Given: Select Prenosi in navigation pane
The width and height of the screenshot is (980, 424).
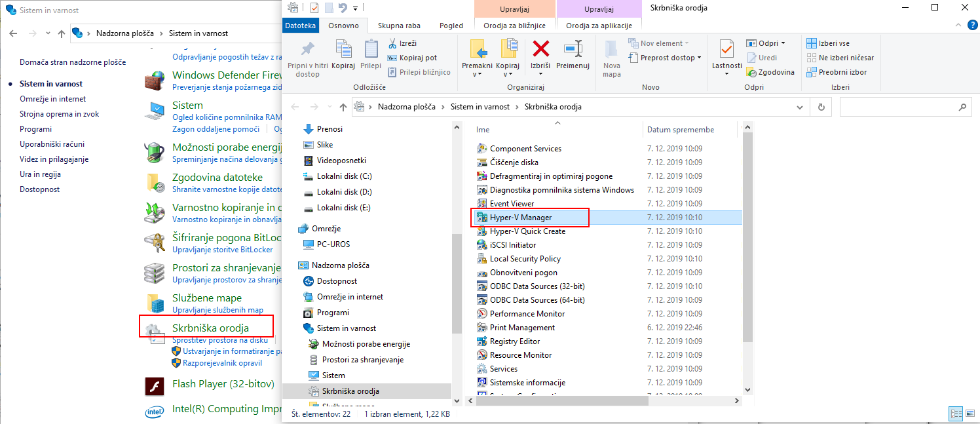Looking at the screenshot, I should [x=330, y=129].
